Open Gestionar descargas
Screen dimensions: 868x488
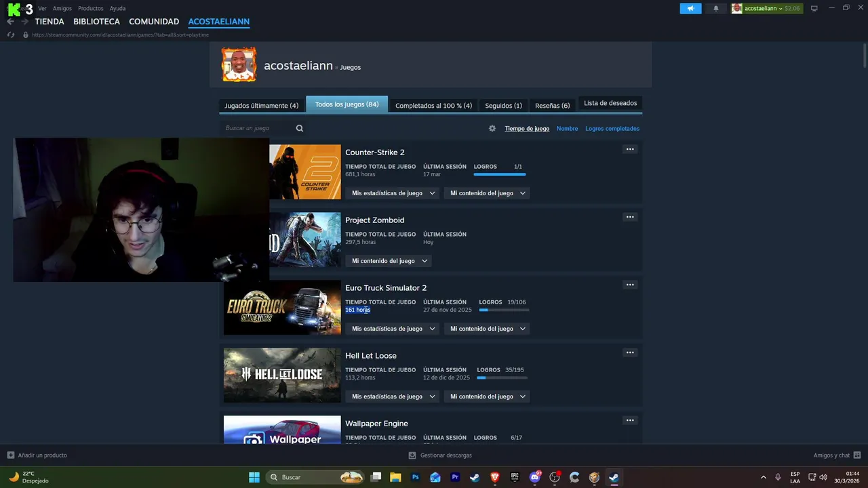click(440, 455)
